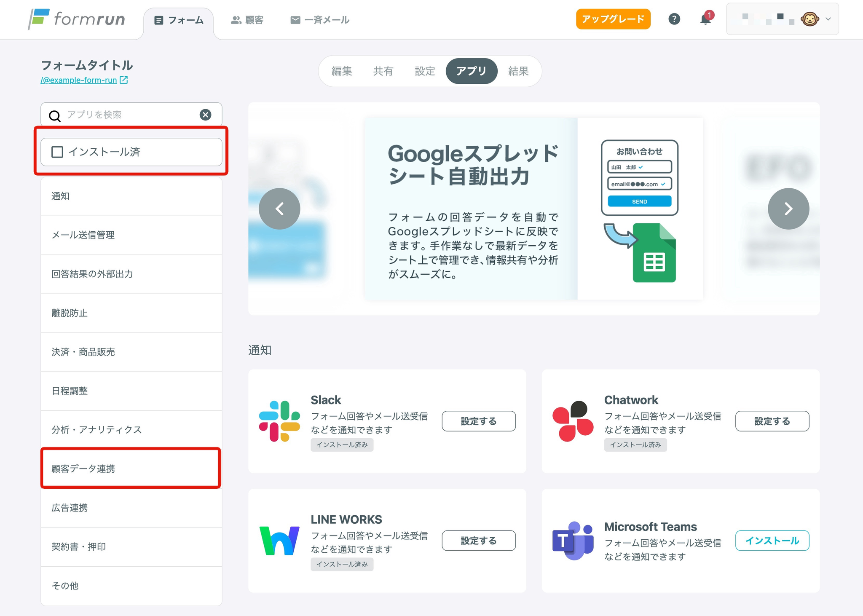Click the インストール済み badge under LINE WORKS
The height and width of the screenshot is (616, 863).
click(x=342, y=565)
